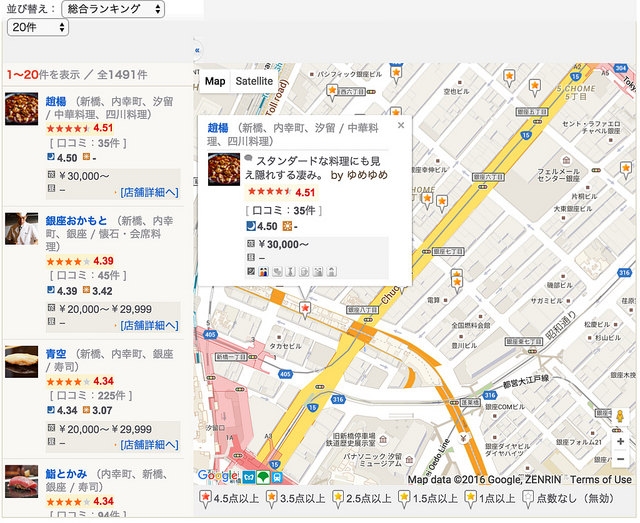Click the star marker at map's right edge
640x523 pixels.
tap(626, 169)
